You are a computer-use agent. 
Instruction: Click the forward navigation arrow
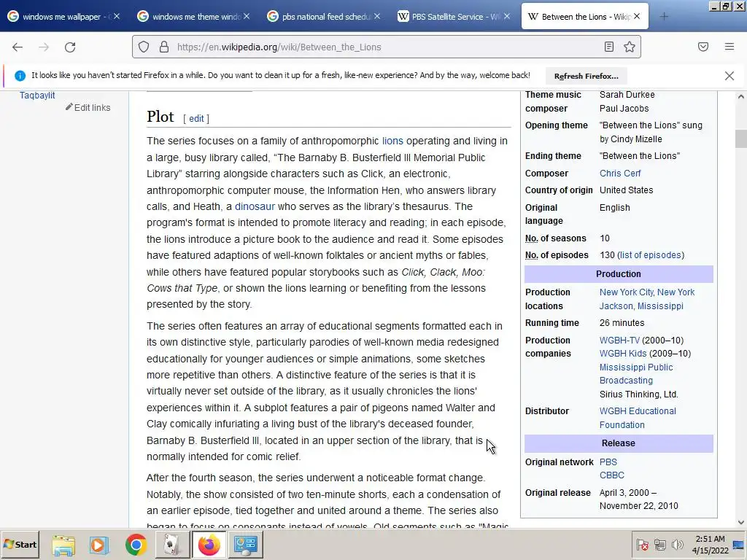click(44, 47)
